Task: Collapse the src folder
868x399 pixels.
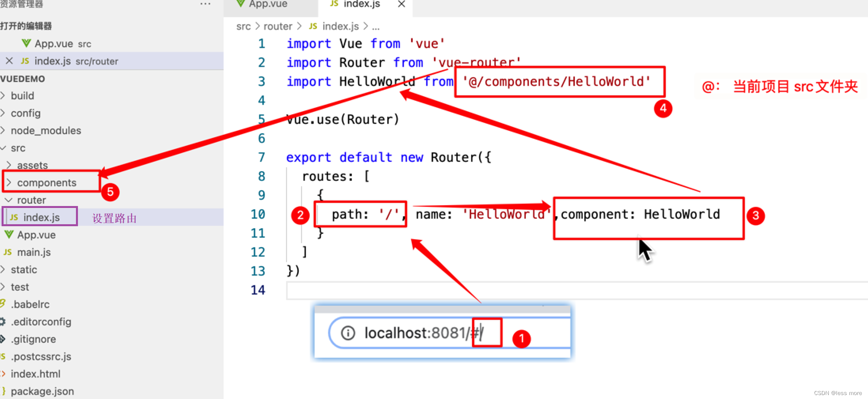Action: coord(18,148)
